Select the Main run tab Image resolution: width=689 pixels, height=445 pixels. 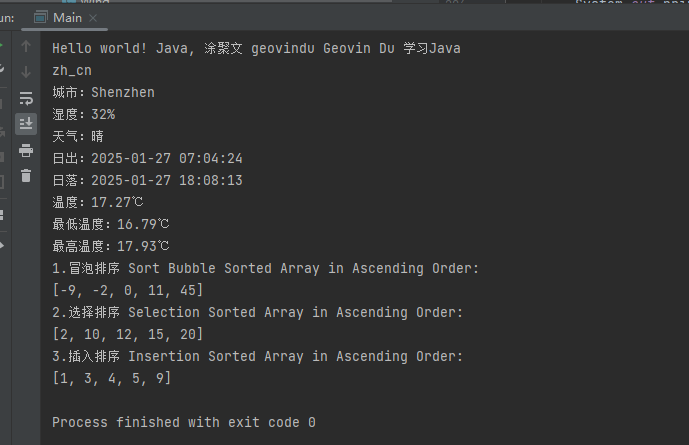point(66,17)
